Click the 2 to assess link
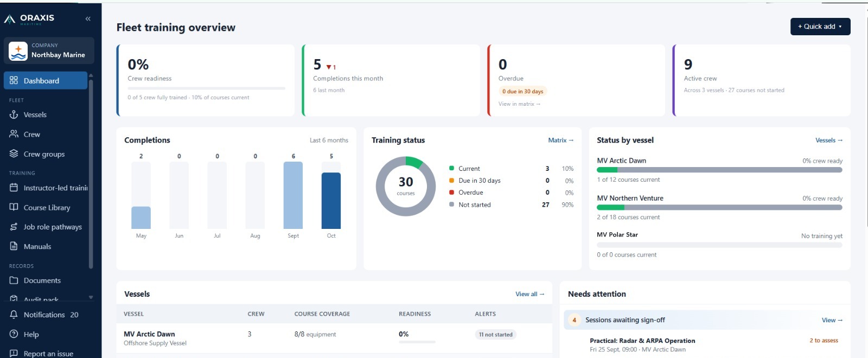868x358 pixels. tap(824, 341)
